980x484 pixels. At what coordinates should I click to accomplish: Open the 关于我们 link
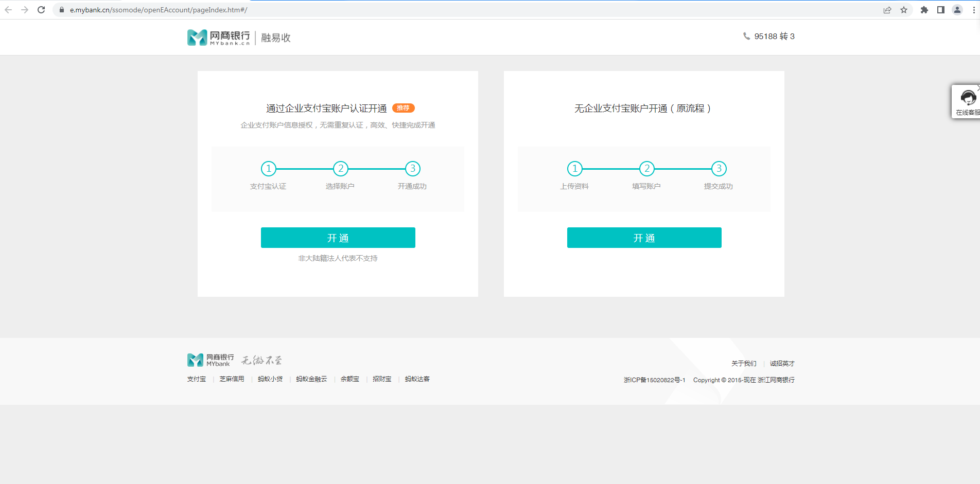coord(744,364)
